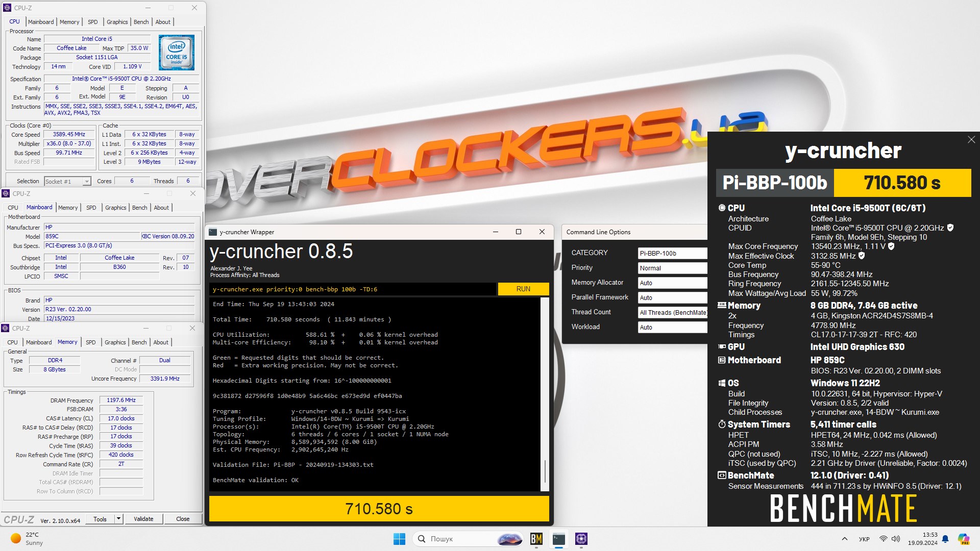Click the Uncore Frequency 3391.9 MHz value
The height and width of the screenshot is (551, 980).
coord(165,379)
